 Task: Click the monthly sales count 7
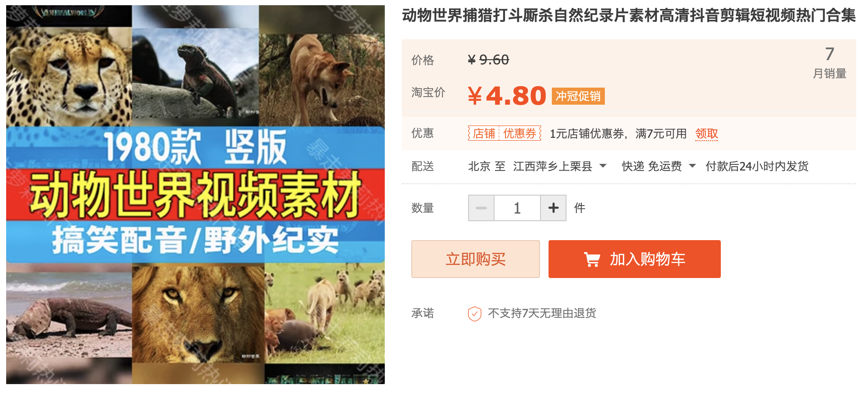pos(829,54)
